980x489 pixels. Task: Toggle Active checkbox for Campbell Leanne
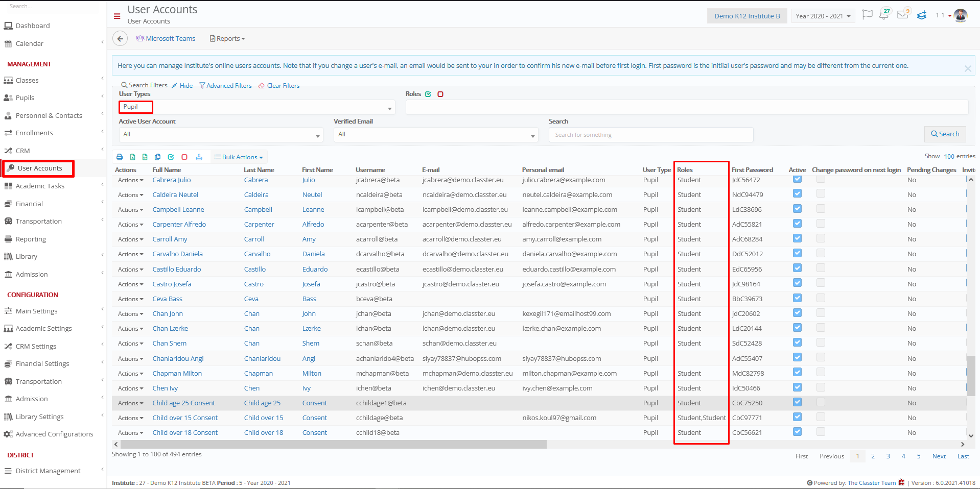pyautogui.click(x=797, y=208)
